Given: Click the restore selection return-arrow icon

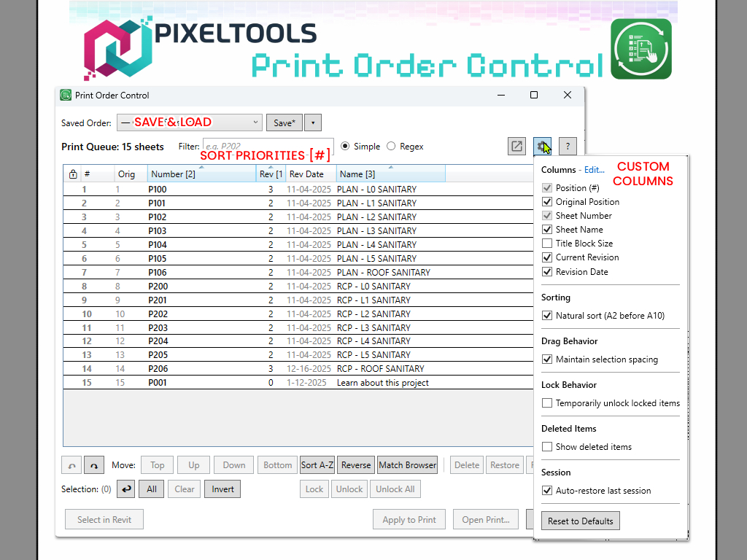Looking at the screenshot, I should click(x=125, y=489).
